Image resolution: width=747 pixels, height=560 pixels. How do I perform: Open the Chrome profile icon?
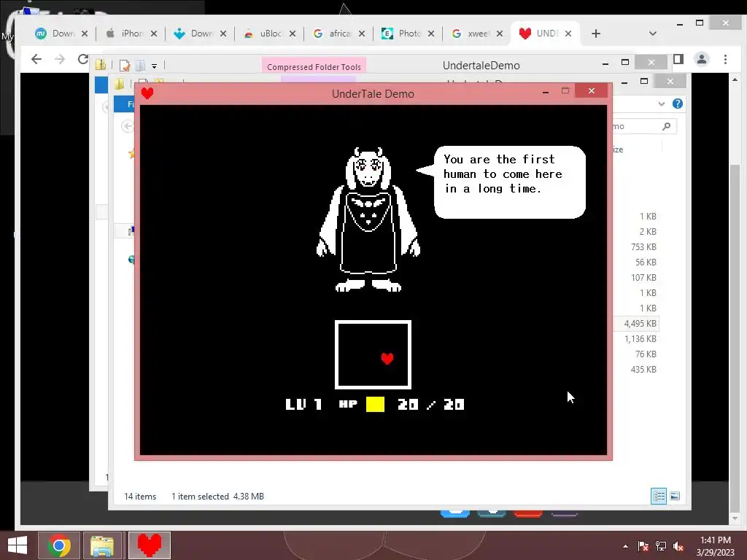[x=701, y=59]
